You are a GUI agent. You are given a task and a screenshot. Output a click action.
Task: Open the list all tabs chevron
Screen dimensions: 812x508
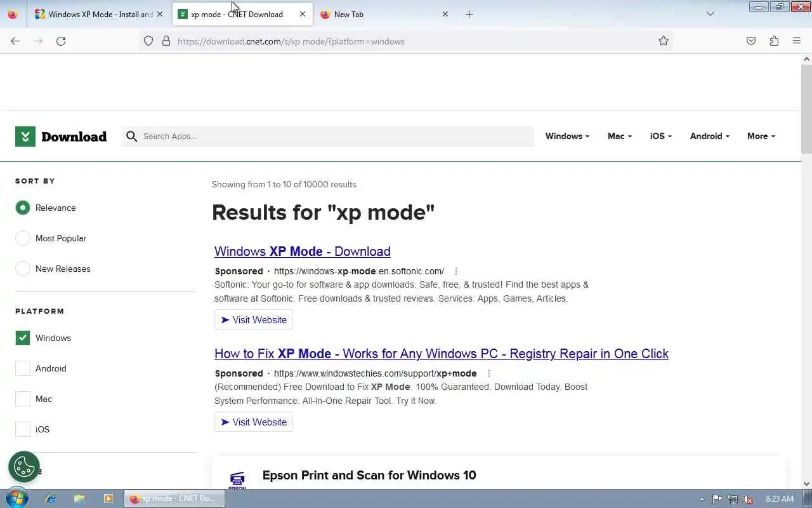click(x=710, y=14)
